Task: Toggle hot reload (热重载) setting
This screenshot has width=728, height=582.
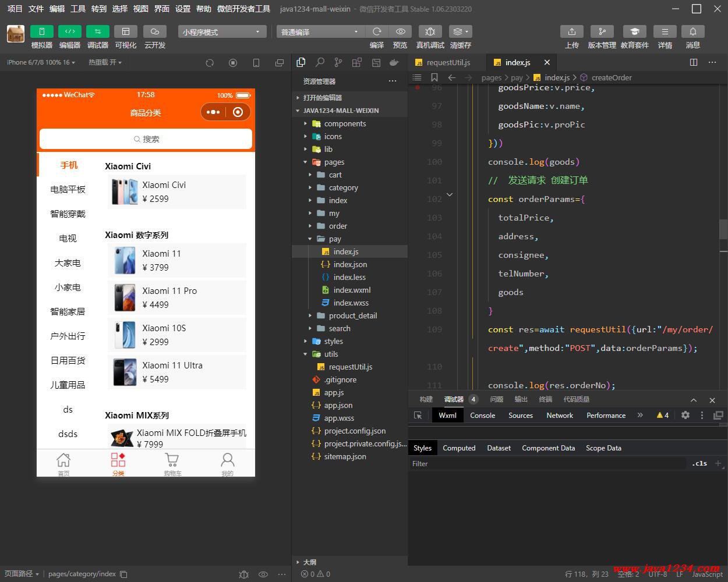Action: tap(105, 62)
